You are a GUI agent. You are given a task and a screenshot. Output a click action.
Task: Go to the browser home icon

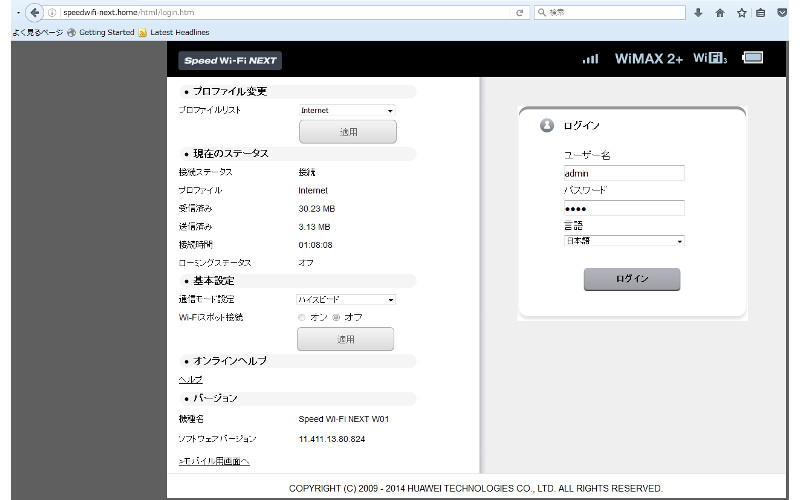[x=720, y=13]
